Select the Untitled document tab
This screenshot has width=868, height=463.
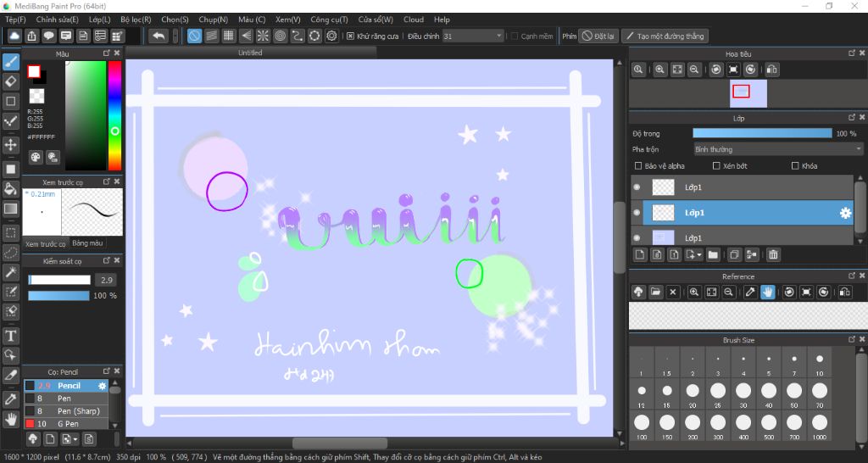251,53
